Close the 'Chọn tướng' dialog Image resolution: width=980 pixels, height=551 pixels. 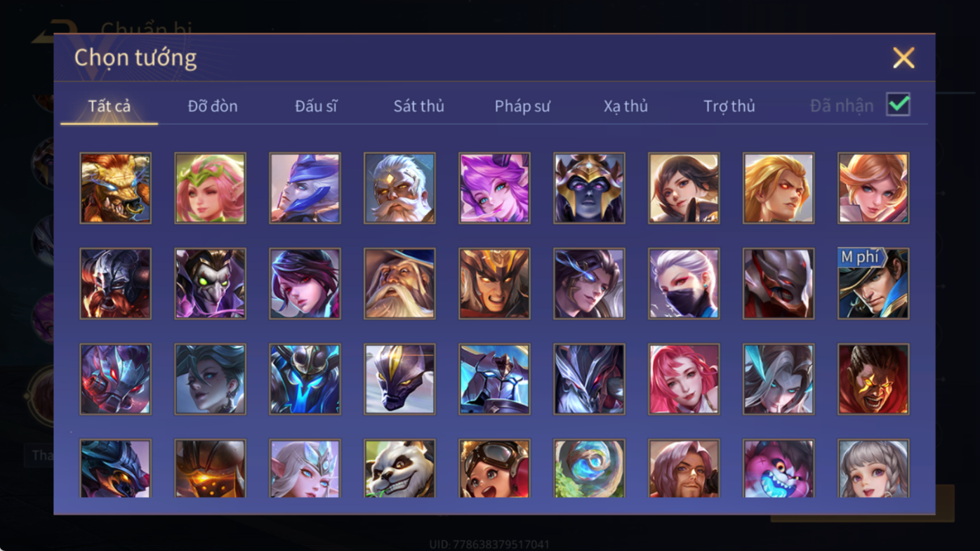[x=903, y=58]
